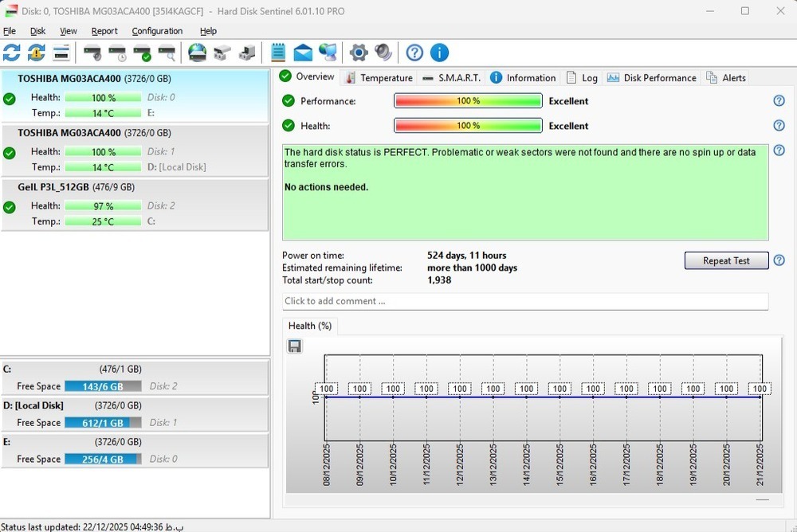Open settings via the gear icon

pyautogui.click(x=359, y=53)
